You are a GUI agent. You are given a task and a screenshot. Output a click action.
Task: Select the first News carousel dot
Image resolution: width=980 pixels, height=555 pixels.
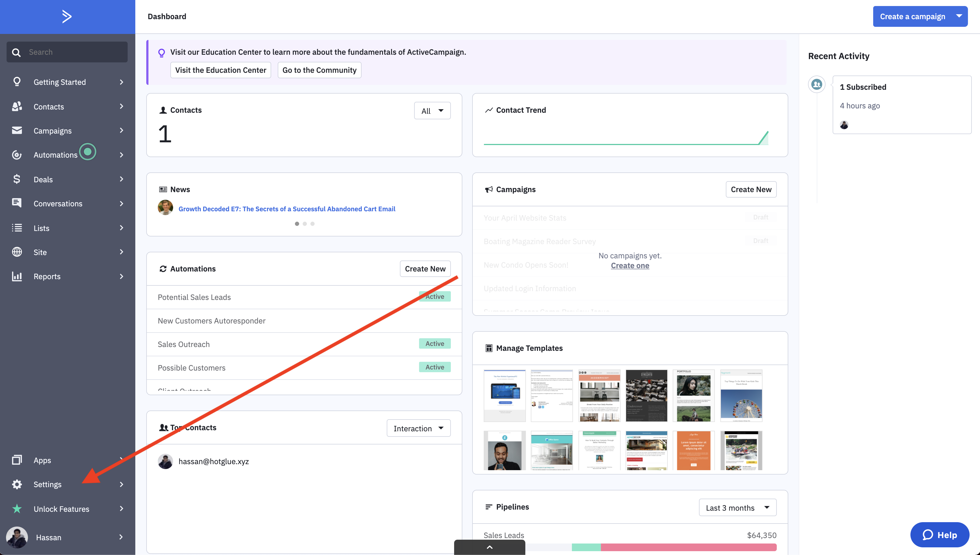[297, 224]
